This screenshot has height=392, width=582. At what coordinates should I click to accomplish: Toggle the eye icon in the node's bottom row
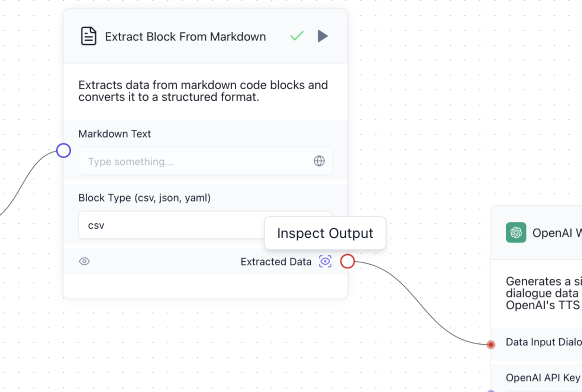[x=84, y=261]
